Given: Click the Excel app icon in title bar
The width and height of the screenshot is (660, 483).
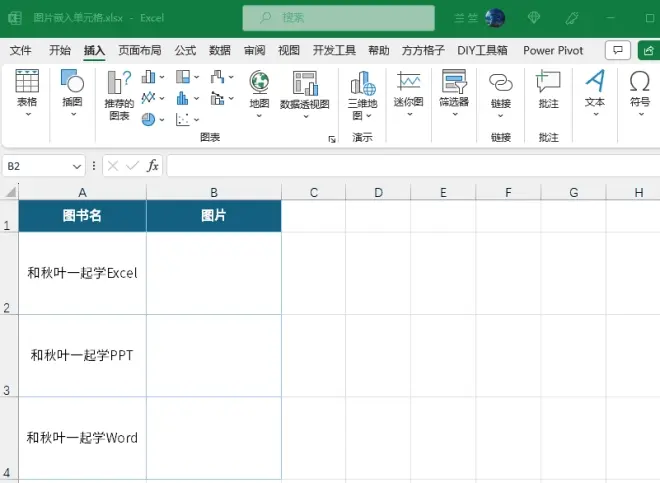Looking at the screenshot, I should [15, 18].
